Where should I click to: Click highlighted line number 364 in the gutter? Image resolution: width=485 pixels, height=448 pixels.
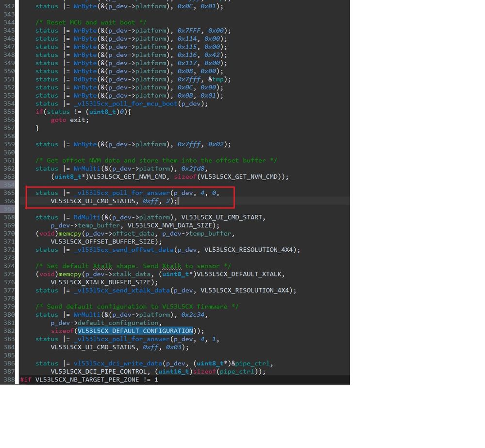(x=9, y=185)
